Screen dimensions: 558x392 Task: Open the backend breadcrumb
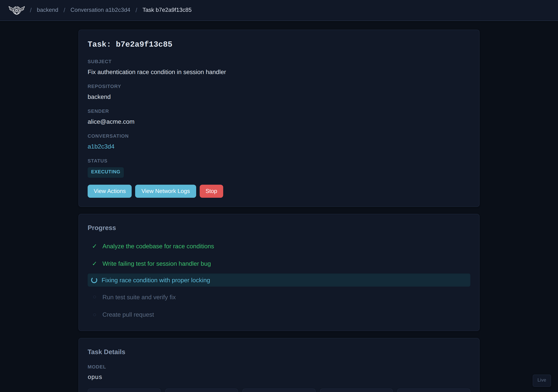click(48, 10)
